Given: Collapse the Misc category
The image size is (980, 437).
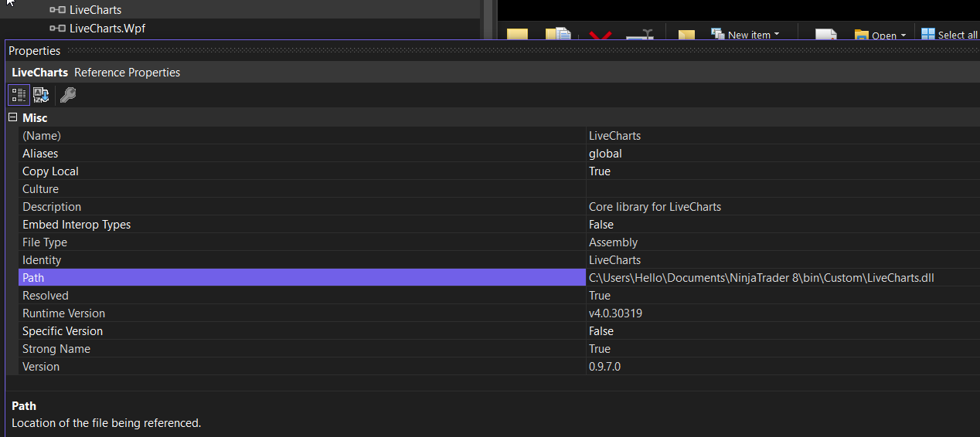Looking at the screenshot, I should point(12,117).
